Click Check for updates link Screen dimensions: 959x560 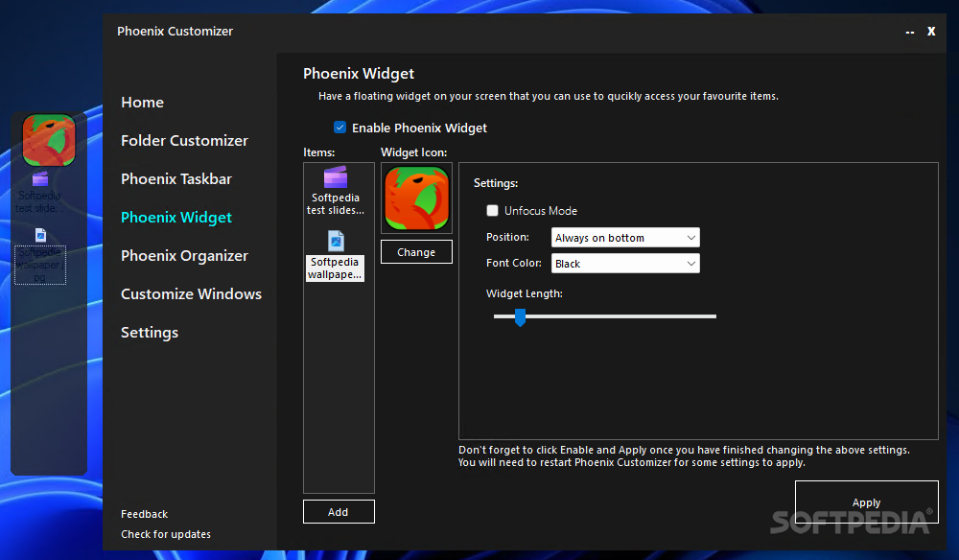point(166,534)
